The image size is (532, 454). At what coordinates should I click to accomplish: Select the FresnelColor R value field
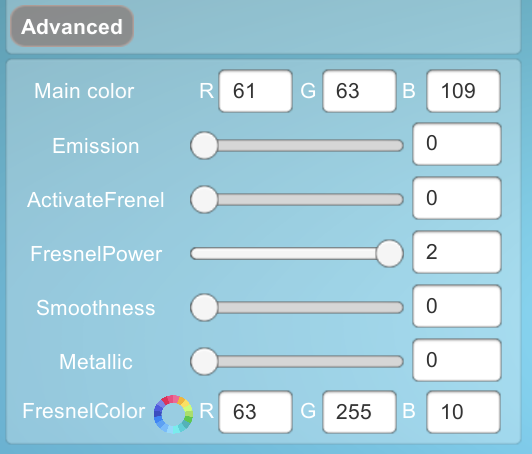point(255,412)
